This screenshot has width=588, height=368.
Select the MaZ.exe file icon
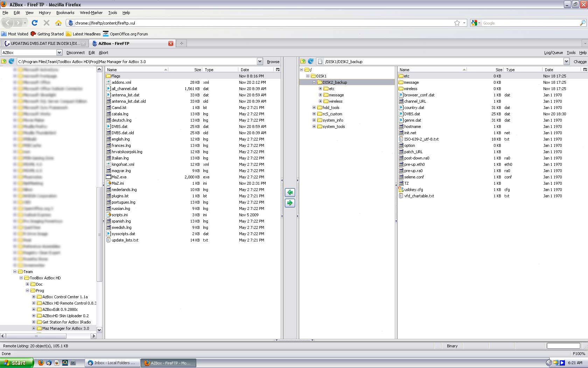pos(108,177)
